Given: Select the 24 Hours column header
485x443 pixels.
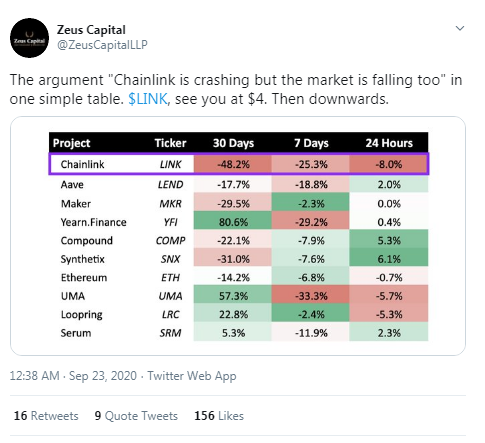Looking at the screenshot, I should pyautogui.click(x=389, y=143).
